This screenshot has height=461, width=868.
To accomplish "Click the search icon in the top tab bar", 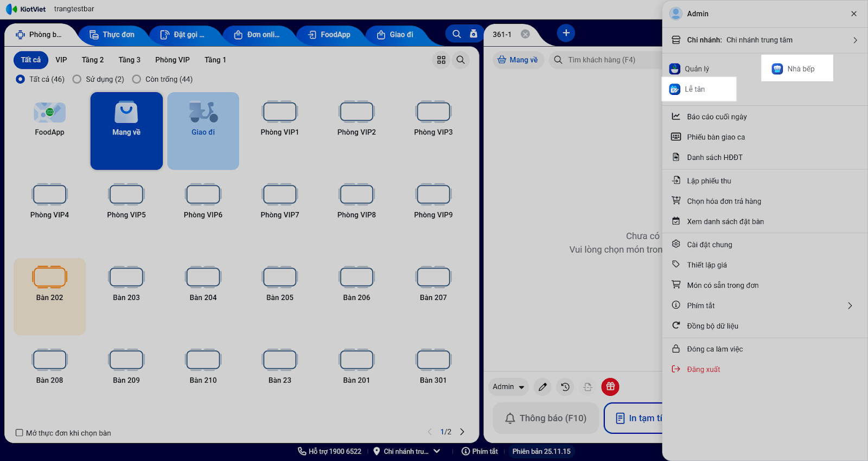I will [457, 34].
